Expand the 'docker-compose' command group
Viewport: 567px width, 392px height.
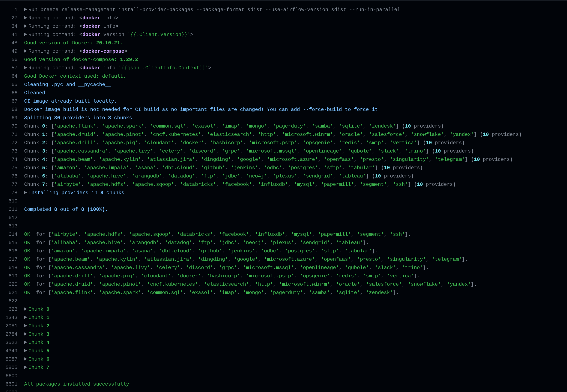pyautogui.click(x=26, y=51)
